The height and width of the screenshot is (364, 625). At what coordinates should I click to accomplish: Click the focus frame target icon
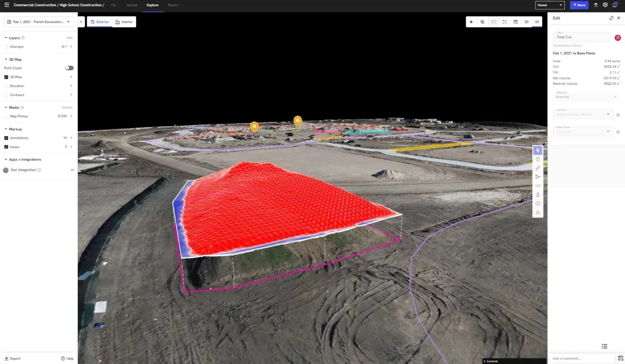point(505,22)
